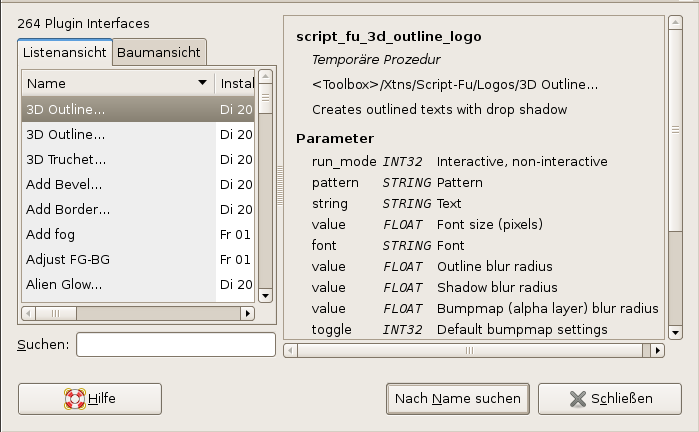Click the Temporäre Prozedur text
The height and width of the screenshot is (432, 699).
coord(376,59)
